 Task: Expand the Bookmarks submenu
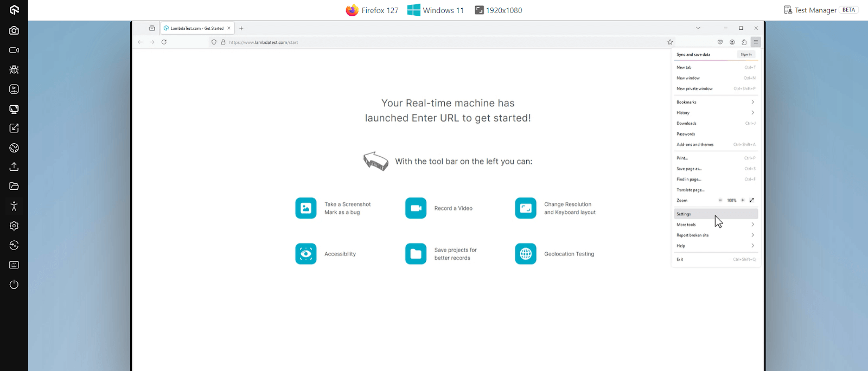pos(716,102)
